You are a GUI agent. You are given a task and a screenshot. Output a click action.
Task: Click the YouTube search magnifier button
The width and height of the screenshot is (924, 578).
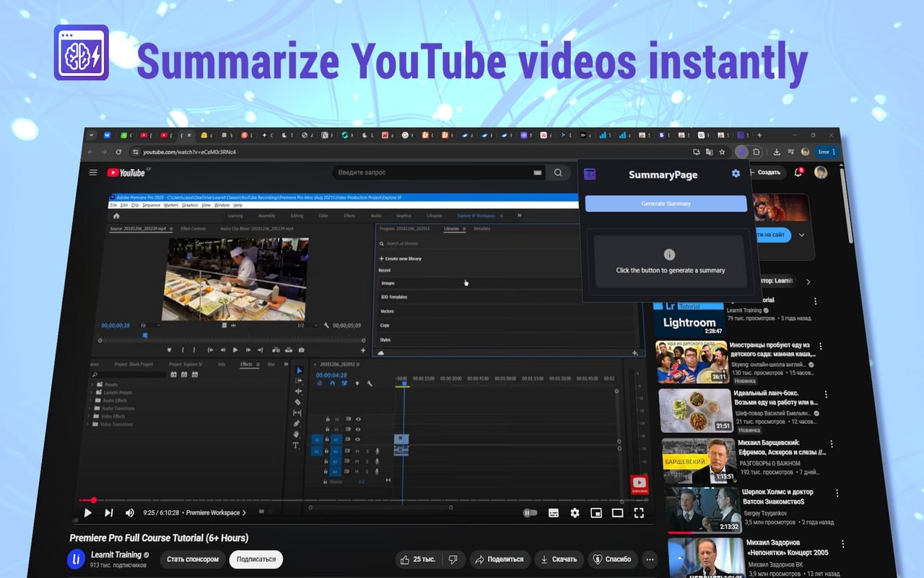558,173
